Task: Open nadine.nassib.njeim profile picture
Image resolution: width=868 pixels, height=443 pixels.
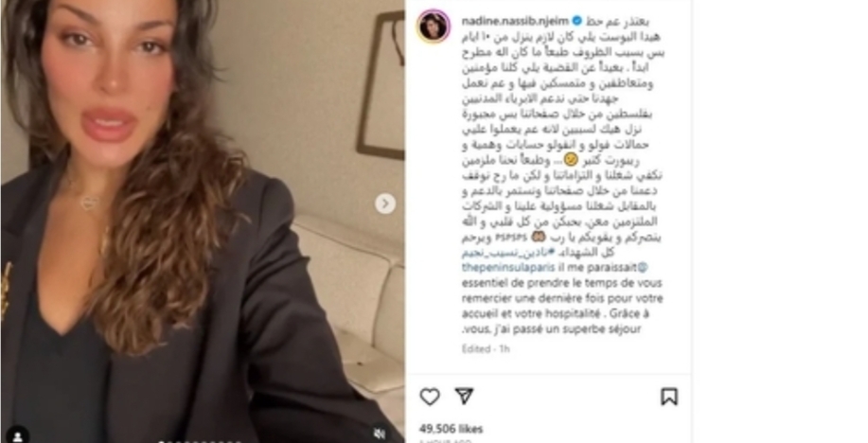Action: pos(434,26)
